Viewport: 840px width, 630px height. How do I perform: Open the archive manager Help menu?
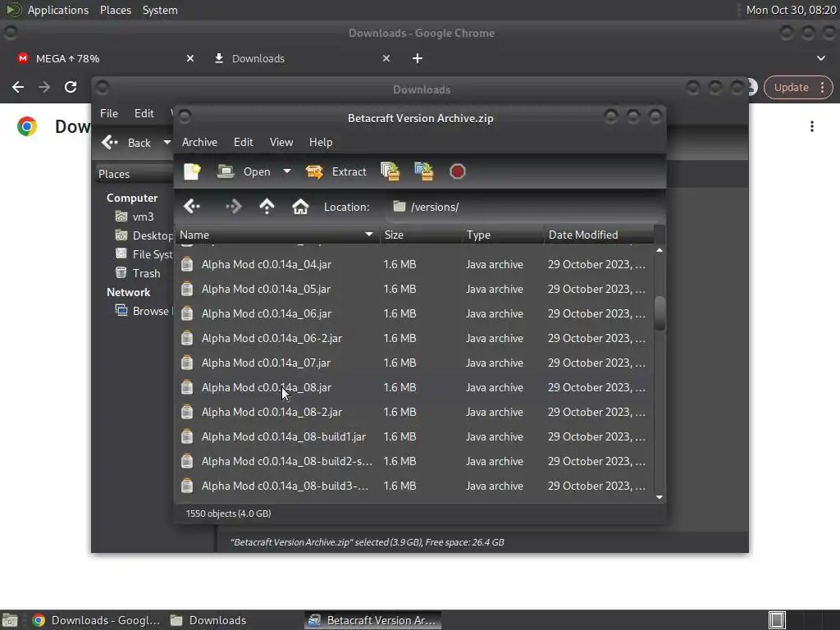(321, 142)
